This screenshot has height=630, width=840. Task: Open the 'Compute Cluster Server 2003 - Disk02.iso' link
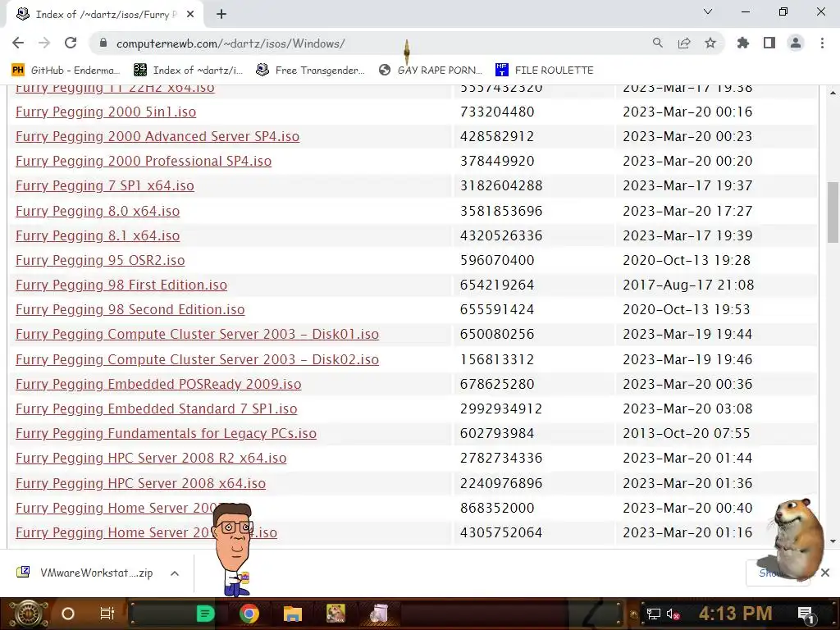tap(197, 359)
